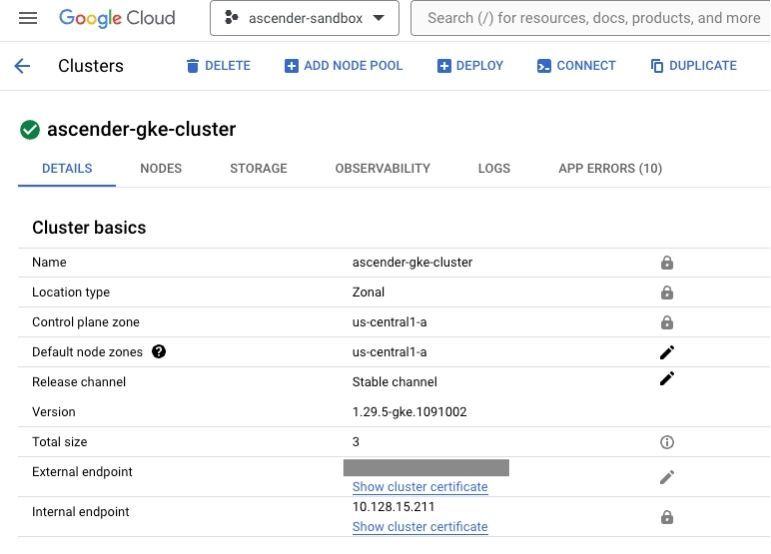This screenshot has width=771, height=554.
Task: Select the App Errors (10) tab
Action: click(x=610, y=168)
